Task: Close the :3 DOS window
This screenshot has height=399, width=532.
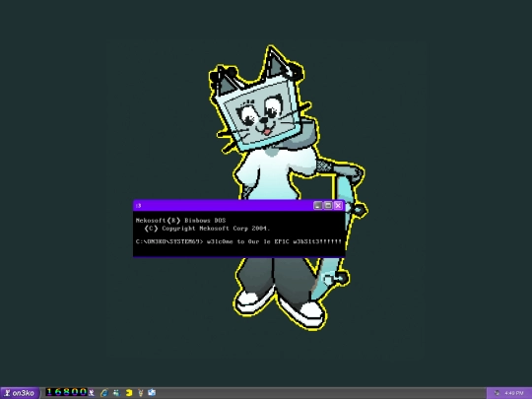Action: coord(338,205)
